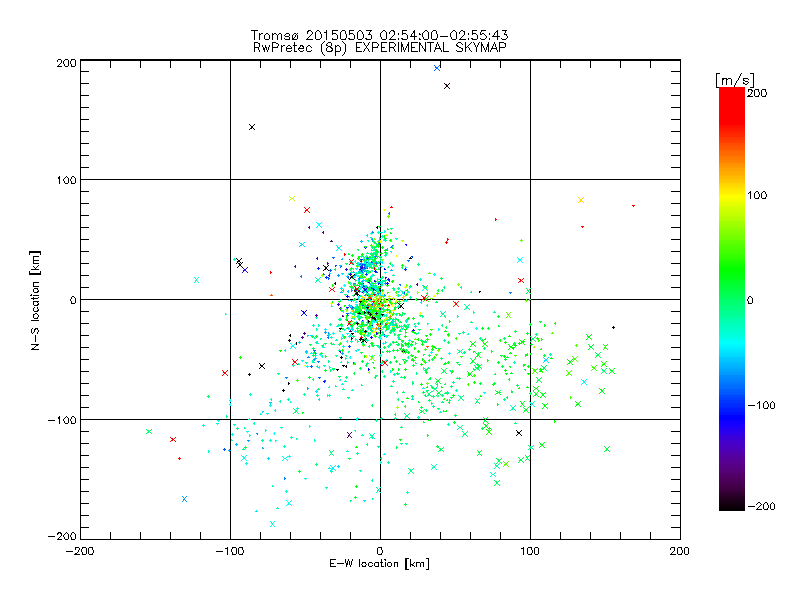This screenshot has height=600, width=800.
Task: Click the colorbar tick label '-200'
Action: point(761,506)
